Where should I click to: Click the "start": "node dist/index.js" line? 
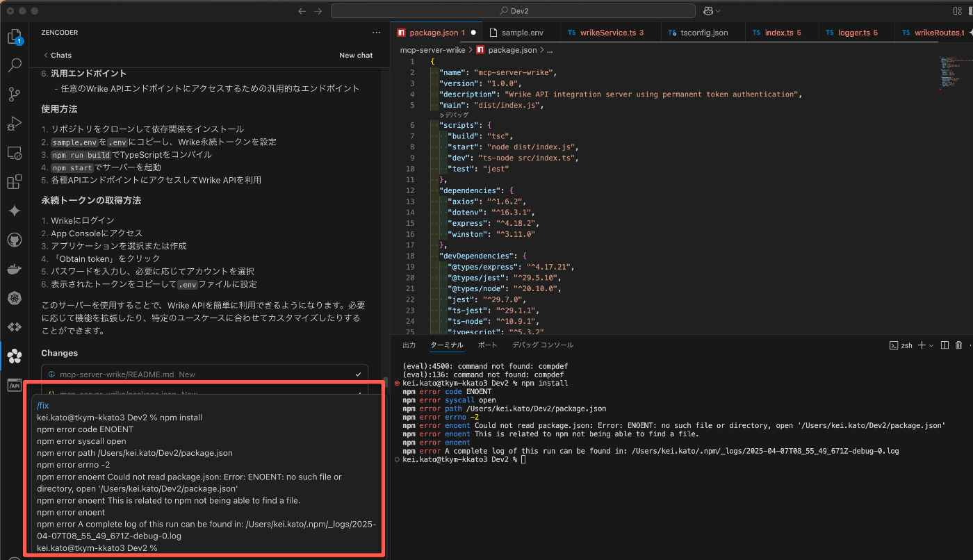(513, 147)
